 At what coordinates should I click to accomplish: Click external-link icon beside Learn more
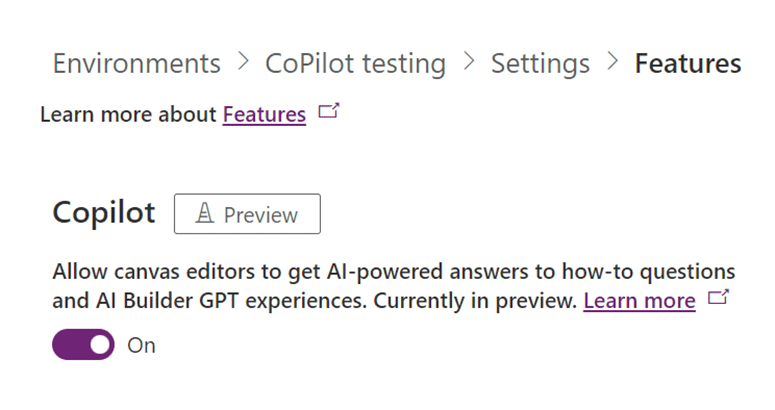pos(717,299)
